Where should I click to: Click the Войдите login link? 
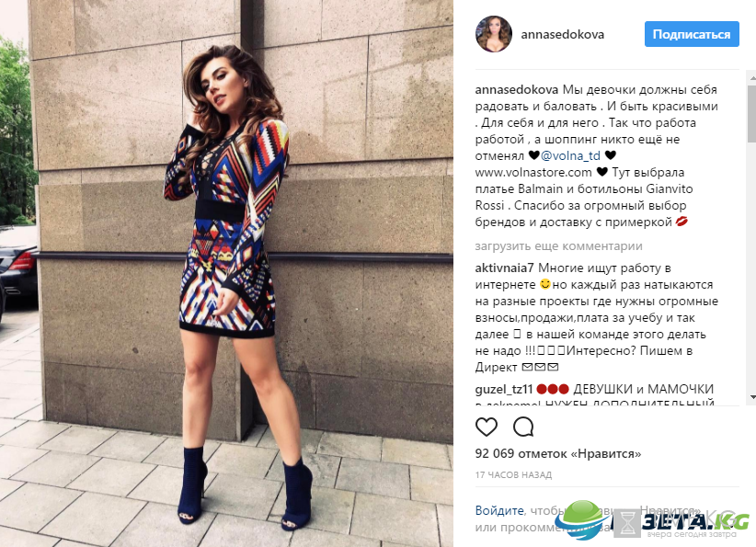tap(499, 511)
